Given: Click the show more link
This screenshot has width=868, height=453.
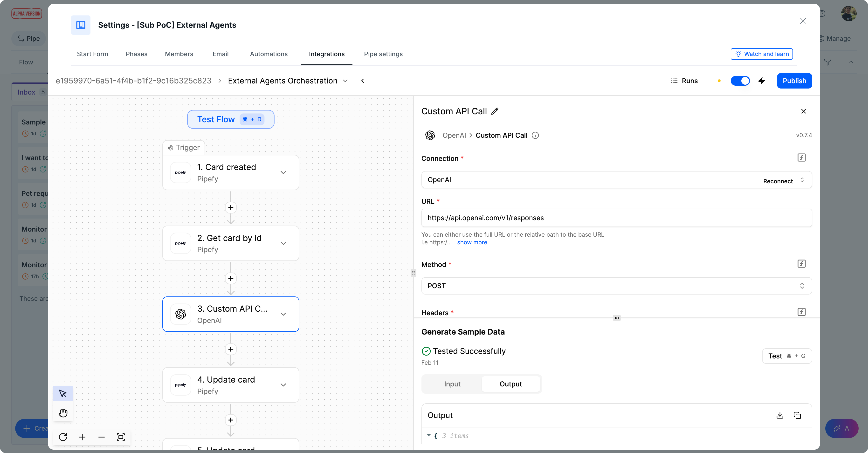Looking at the screenshot, I should pos(472,242).
